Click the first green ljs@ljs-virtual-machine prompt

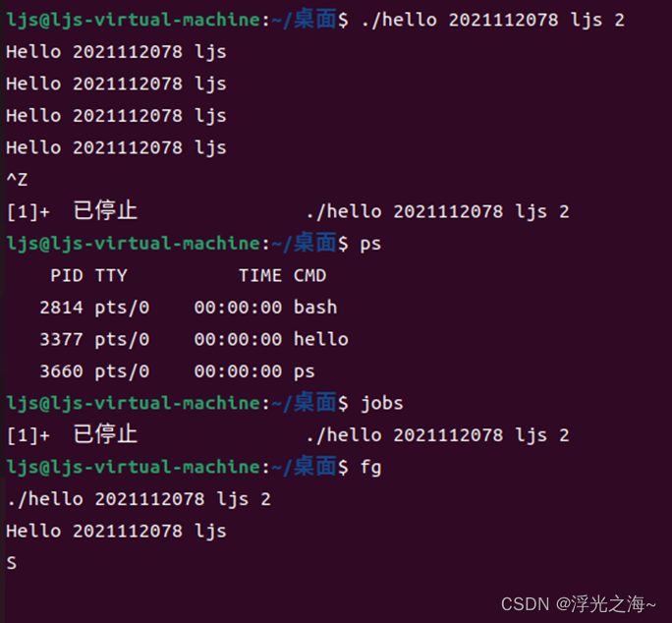click(134, 21)
